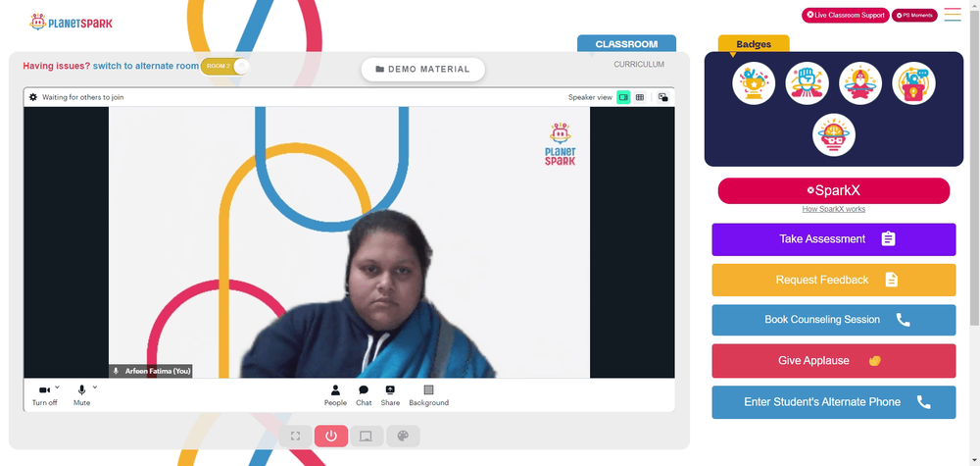The height and width of the screenshot is (466, 980).
Task: Change the virtual Background
Action: click(429, 395)
